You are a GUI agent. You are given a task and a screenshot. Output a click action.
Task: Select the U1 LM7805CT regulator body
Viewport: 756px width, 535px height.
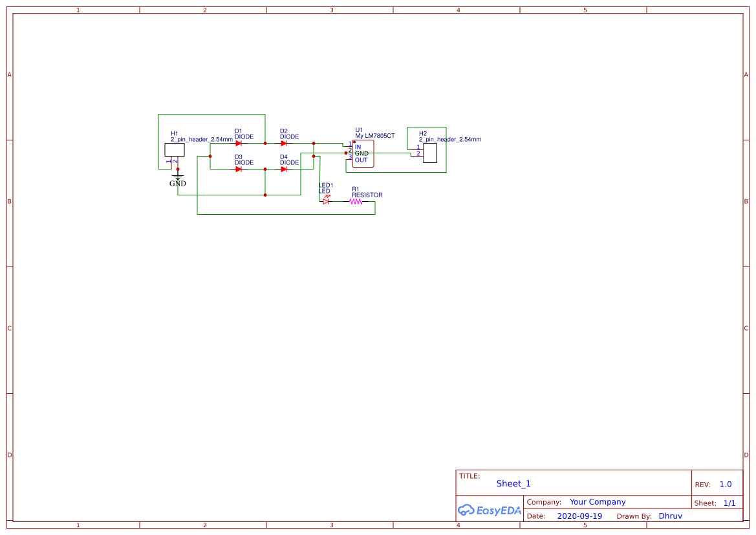coord(364,153)
